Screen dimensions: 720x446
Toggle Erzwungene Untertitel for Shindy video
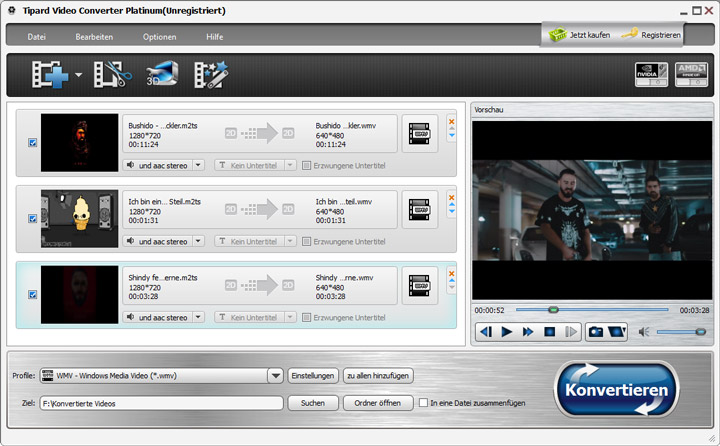[x=306, y=318]
